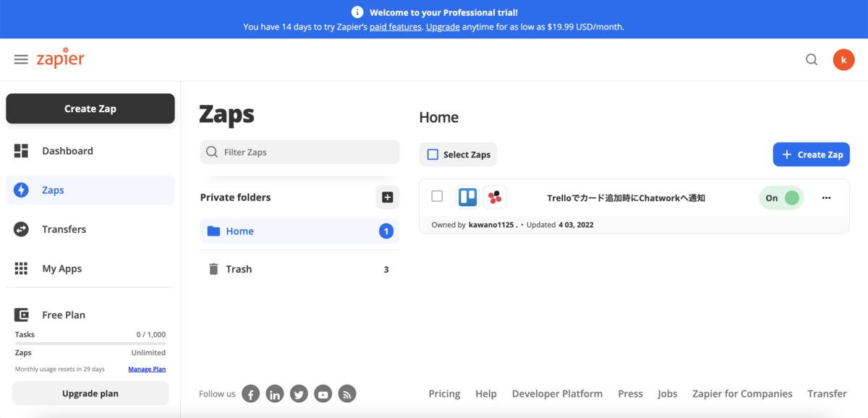
Task: Open search with the magnifying glass icon
Action: coord(811,59)
